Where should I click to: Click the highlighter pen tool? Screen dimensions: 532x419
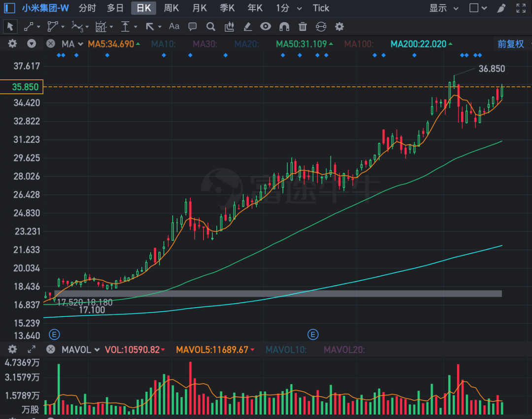pyautogui.click(x=248, y=27)
